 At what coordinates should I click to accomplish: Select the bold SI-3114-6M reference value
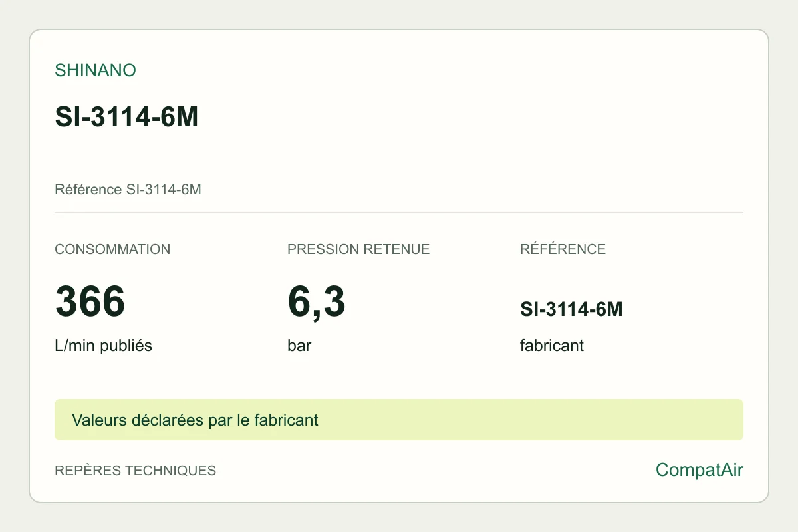(x=571, y=309)
